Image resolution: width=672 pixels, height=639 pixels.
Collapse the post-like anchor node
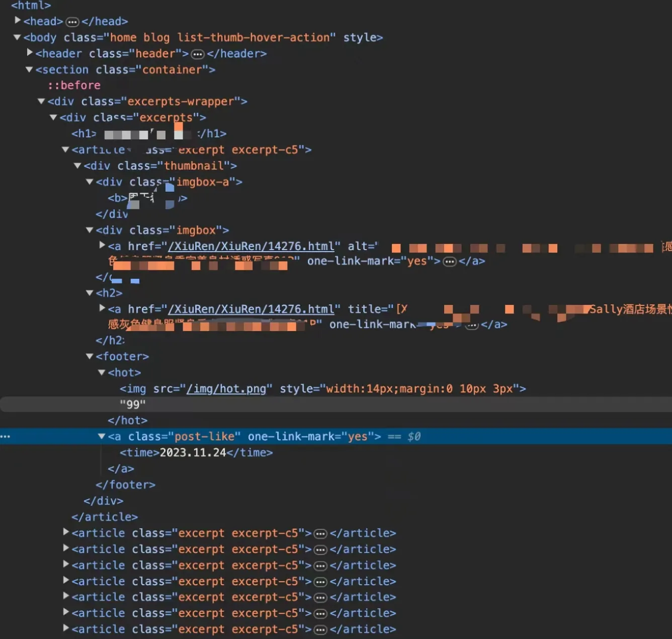coord(102,436)
